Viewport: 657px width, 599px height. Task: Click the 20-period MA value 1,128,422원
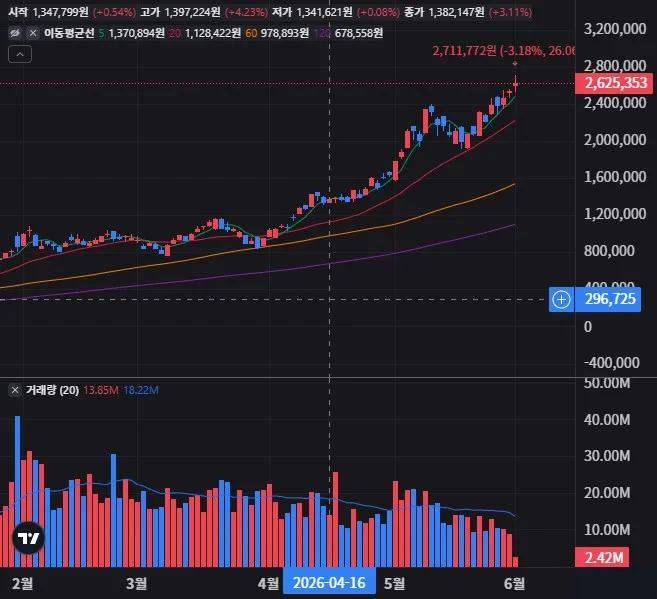click(x=213, y=33)
